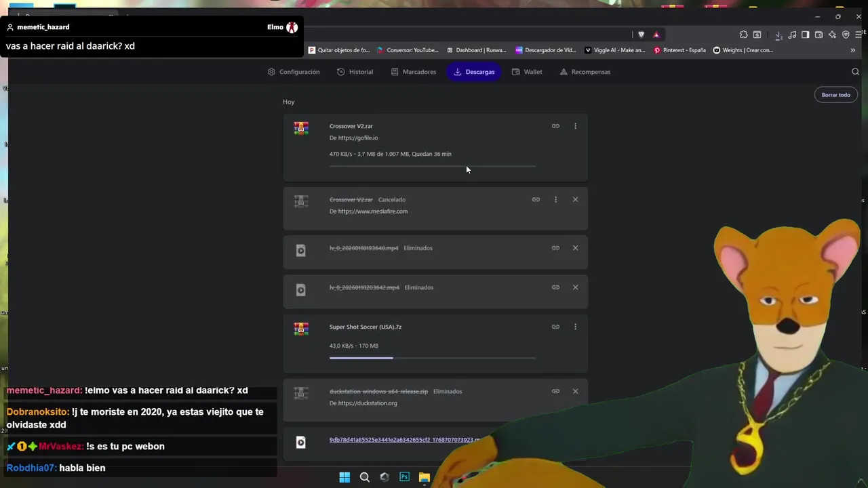Copy link of lv_0_20260118193640.mp4 entry
868x488 pixels.
(x=555, y=248)
